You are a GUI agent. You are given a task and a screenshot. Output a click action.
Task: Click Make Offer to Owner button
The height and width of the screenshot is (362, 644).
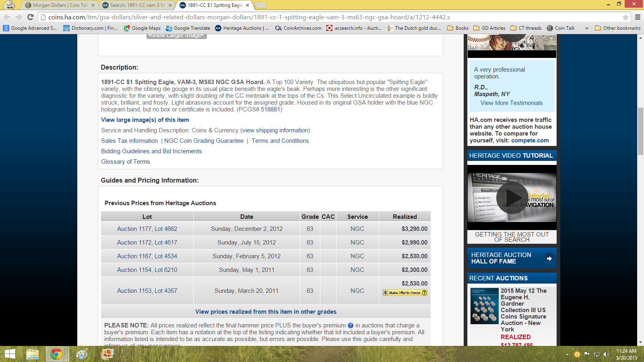coord(405,293)
